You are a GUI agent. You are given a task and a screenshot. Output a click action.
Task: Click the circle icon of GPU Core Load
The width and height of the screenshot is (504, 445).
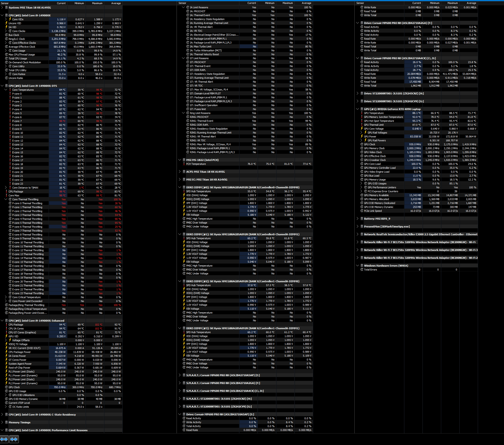click(362, 164)
